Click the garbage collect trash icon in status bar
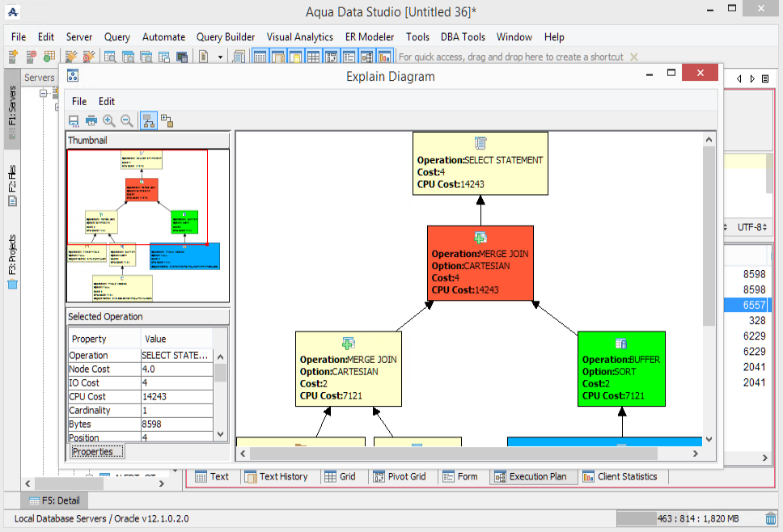 pos(771,518)
